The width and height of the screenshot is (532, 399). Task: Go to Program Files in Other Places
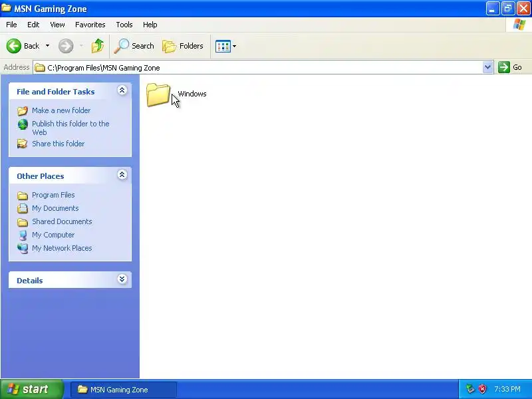tap(53, 195)
